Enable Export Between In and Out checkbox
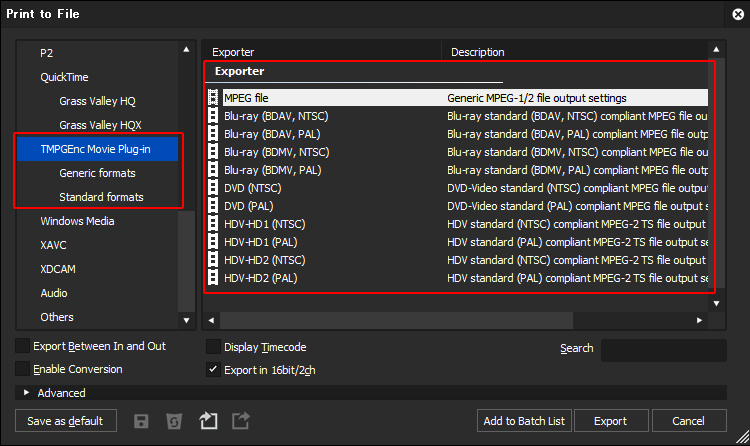Image resolution: width=750 pixels, height=446 pixels. [x=22, y=346]
